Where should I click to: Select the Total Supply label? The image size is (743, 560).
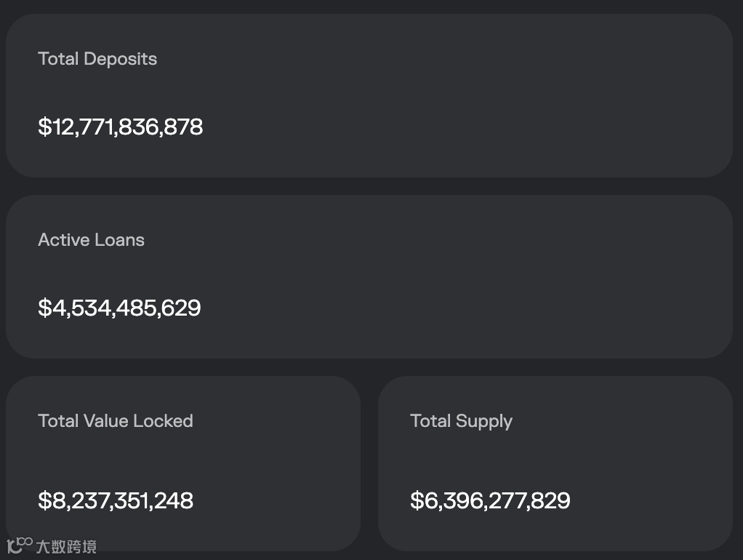pos(461,421)
